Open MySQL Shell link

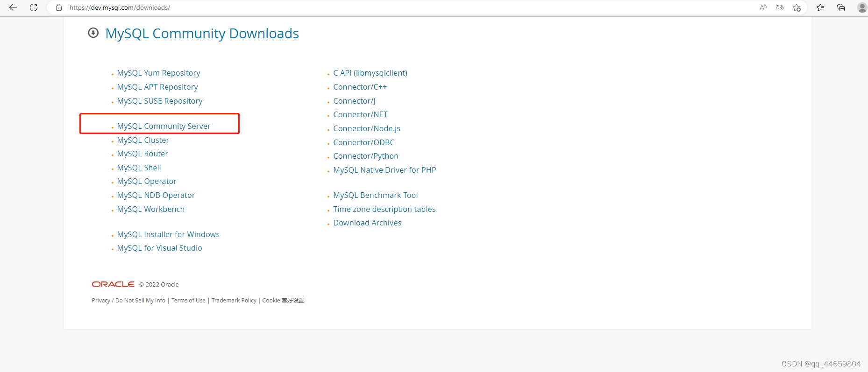[139, 168]
